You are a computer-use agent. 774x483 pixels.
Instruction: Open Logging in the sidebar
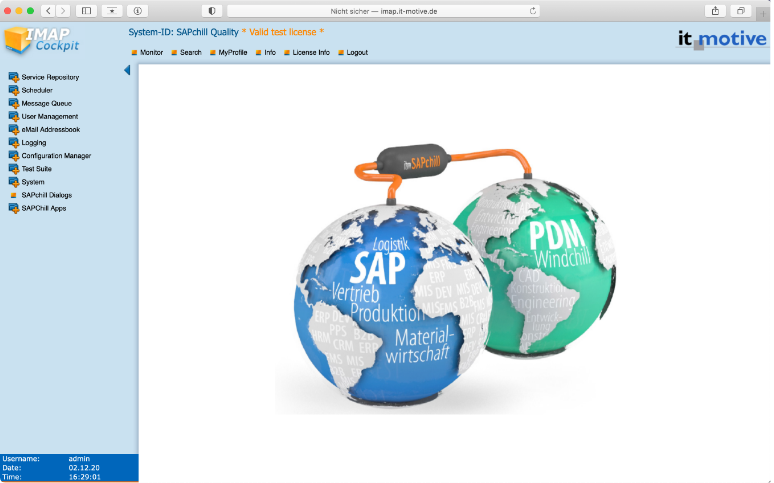(x=34, y=143)
